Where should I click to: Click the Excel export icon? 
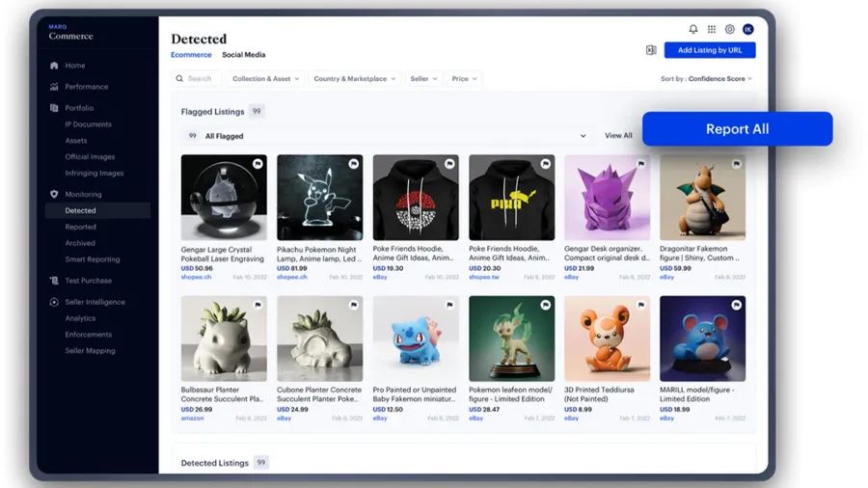tap(651, 50)
